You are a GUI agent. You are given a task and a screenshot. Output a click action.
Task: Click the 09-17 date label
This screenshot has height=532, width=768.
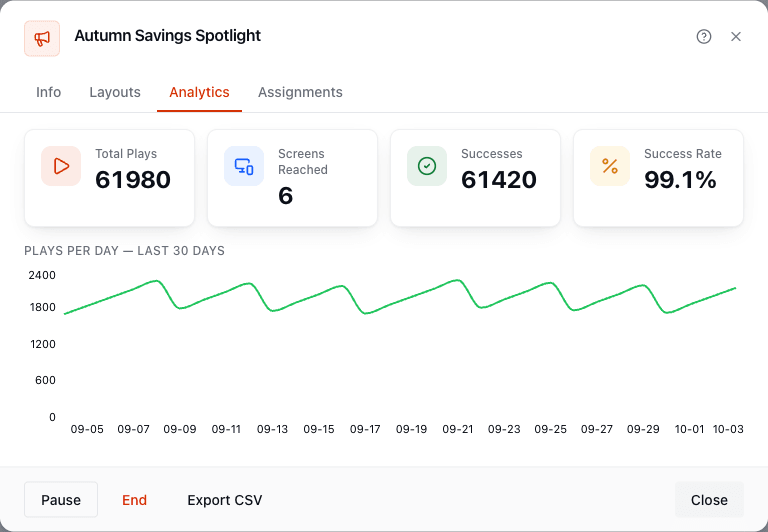(365, 430)
